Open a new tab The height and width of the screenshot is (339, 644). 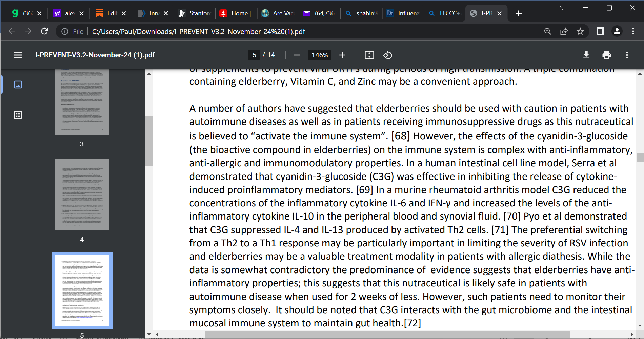click(519, 13)
